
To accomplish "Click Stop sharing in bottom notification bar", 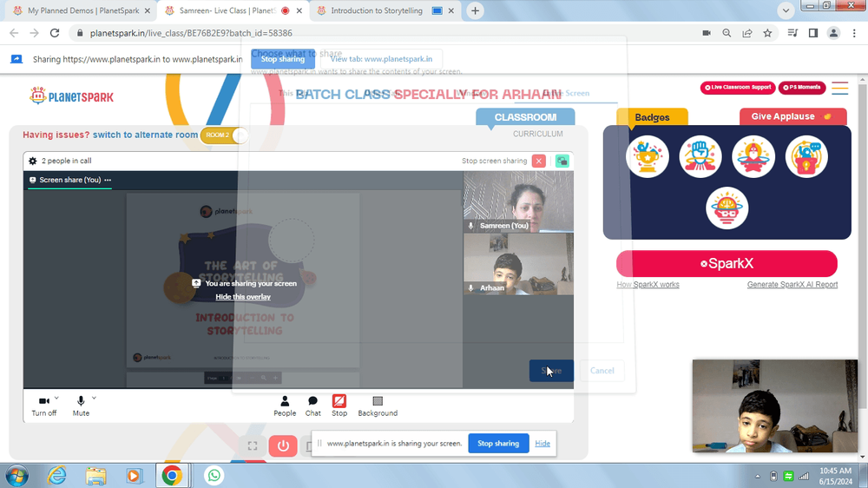I will point(498,443).
